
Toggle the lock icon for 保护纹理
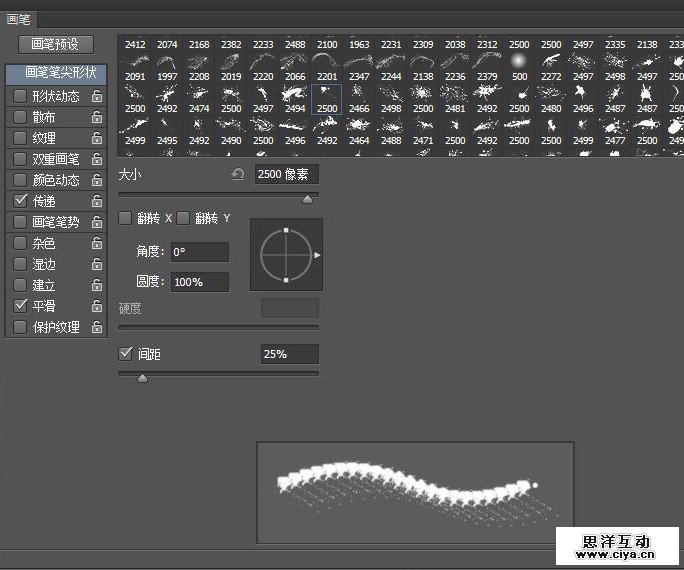pyautogui.click(x=97, y=327)
